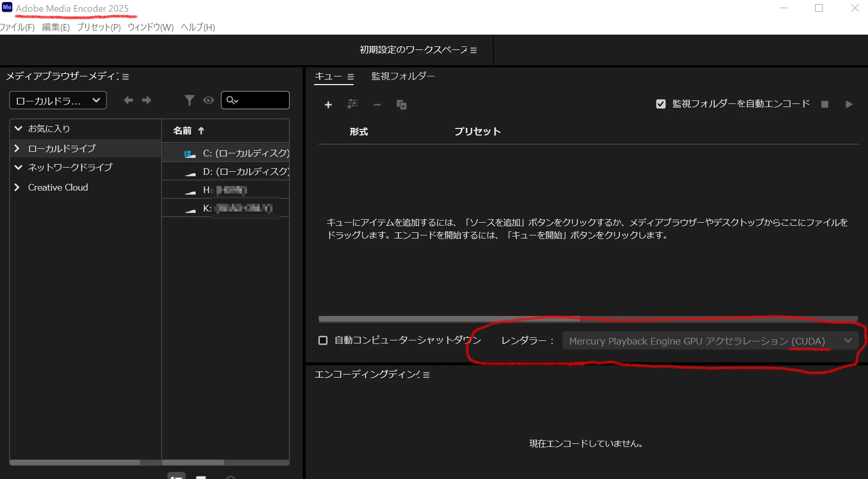Select the H: drive row label
Image resolution: width=868 pixels, height=479 pixels.
click(x=225, y=190)
